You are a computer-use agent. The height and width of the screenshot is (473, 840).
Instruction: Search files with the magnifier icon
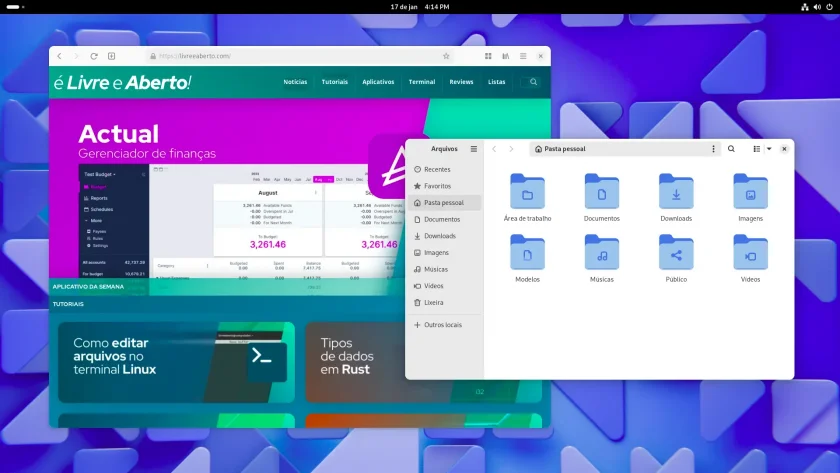[731, 149]
